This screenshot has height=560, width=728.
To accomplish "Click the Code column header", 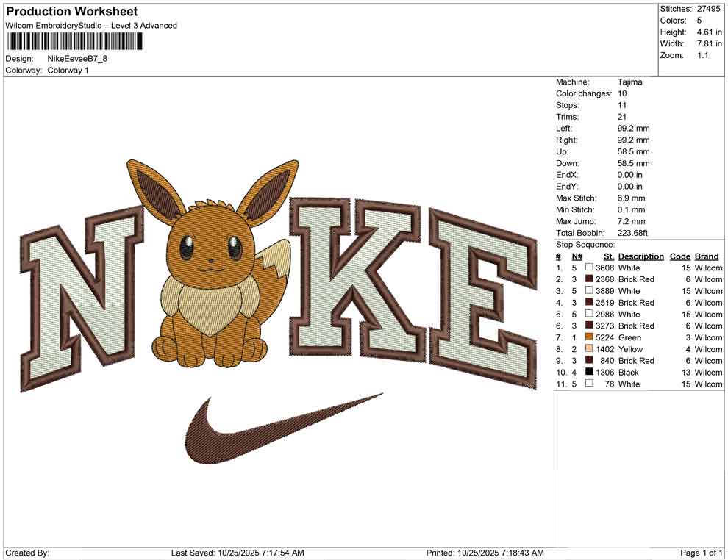I will [x=679, y=256].
